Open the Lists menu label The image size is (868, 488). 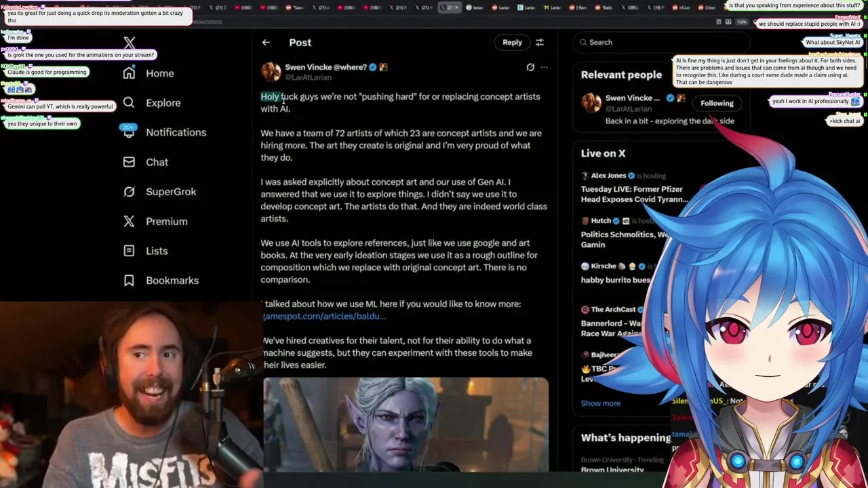pyautogui.click(x=157, y=251)
